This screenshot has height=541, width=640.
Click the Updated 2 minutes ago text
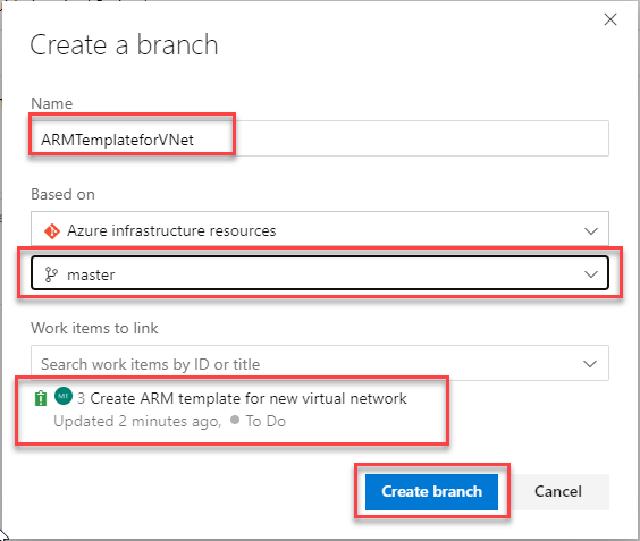(136, 421)
